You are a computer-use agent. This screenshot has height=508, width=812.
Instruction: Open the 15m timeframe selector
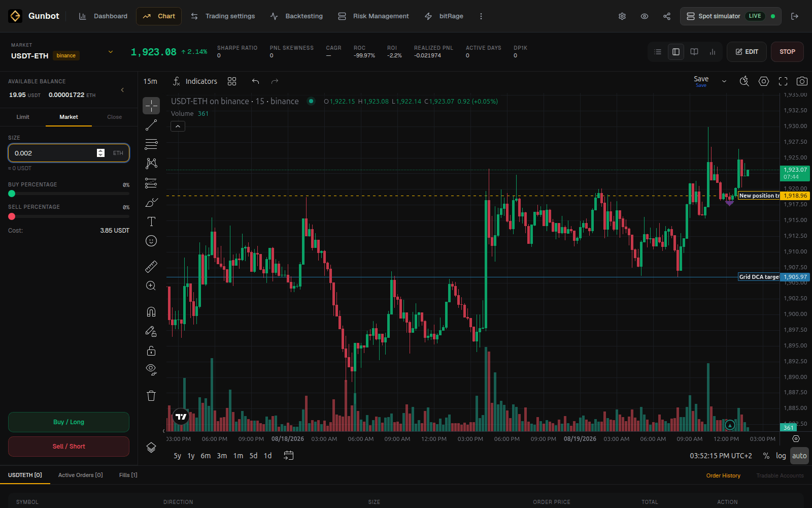pos(150,81)
